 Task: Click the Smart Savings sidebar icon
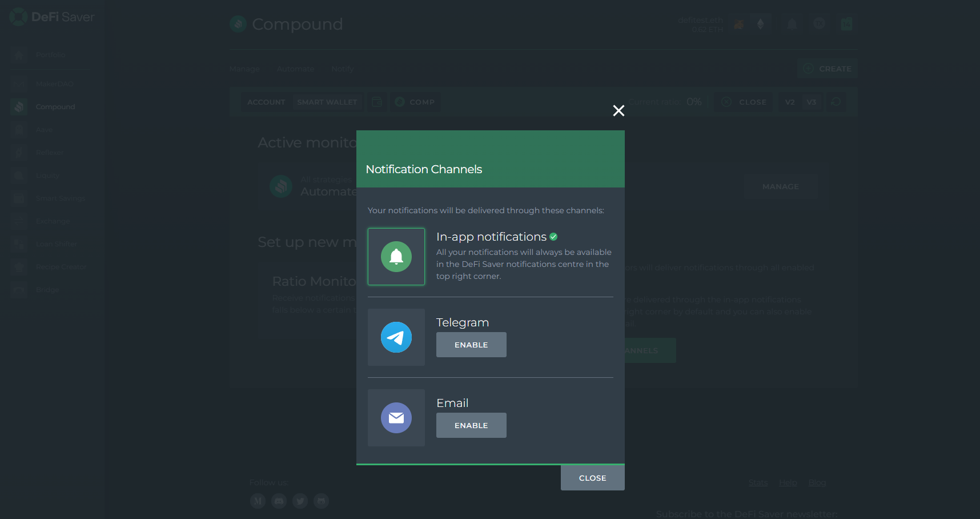click(x=19, y=198)
